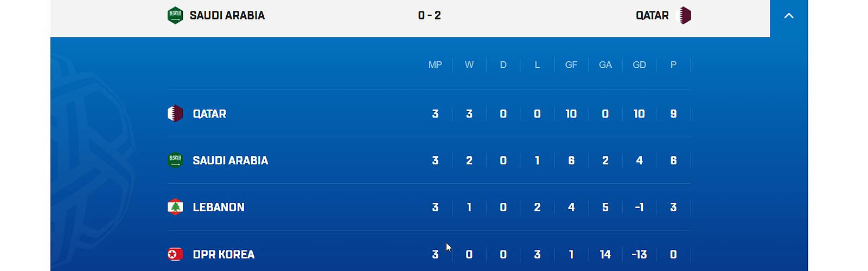Screen dimensions: 868x271
Task: Click QATAR name in match header
Action: coord(652,15)
